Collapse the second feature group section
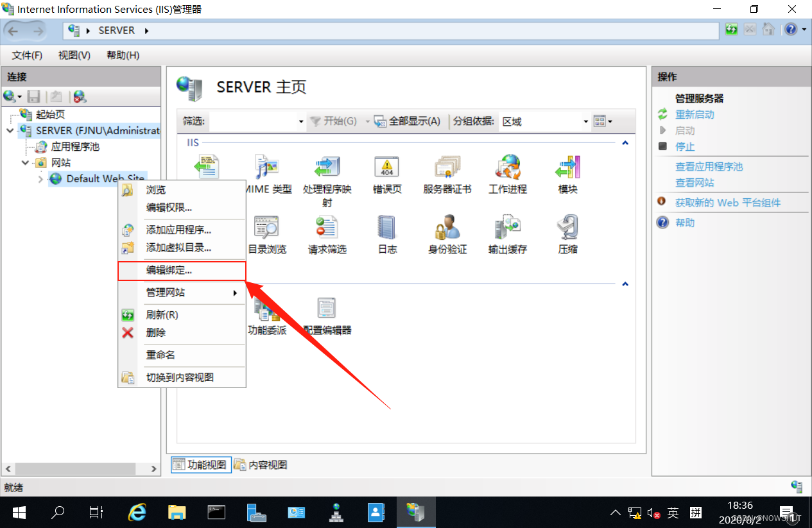The image size is (812, 528). 625,284
